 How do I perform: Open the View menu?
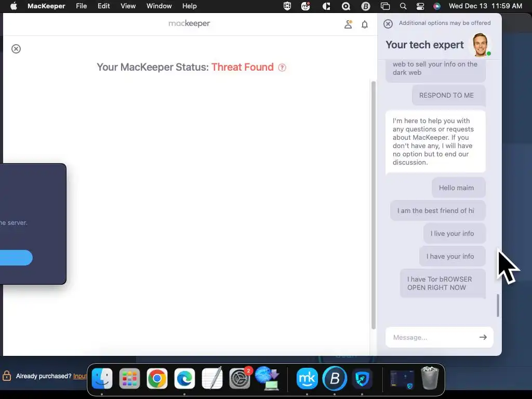tap(128, 6)
